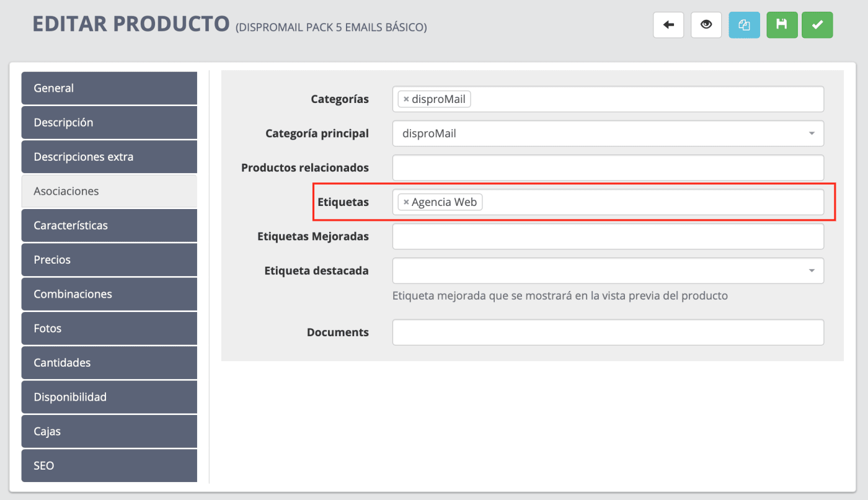Screen dimensions: 868x500
Task: Switch to the Disponibilidad tab
Action: click(x=109, y=397)
